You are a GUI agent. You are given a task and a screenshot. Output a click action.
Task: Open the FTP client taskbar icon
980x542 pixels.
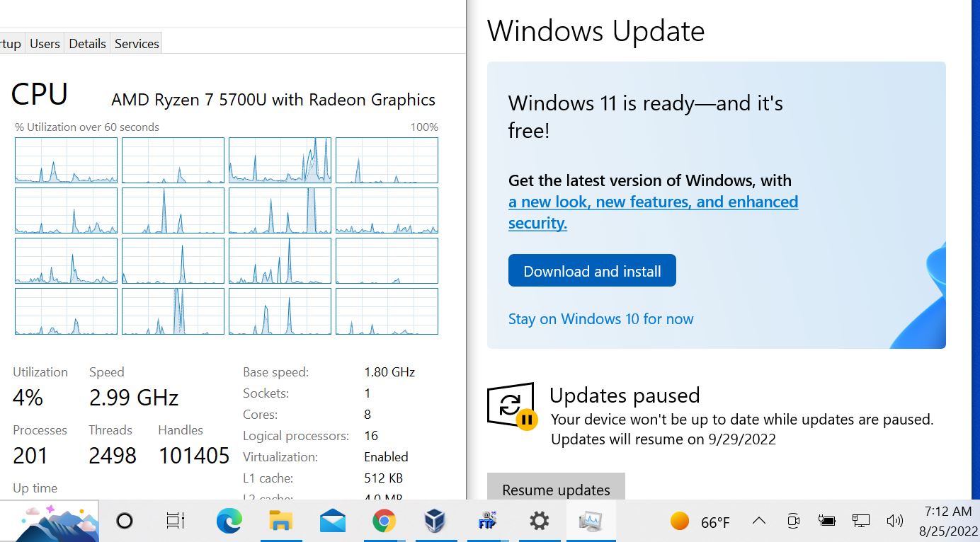click(487, 521)
